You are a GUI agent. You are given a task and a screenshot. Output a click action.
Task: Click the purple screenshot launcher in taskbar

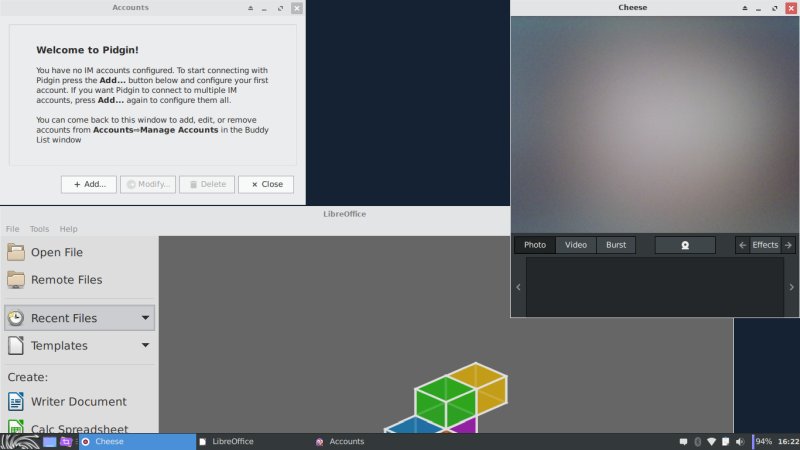tap(66, 442)
